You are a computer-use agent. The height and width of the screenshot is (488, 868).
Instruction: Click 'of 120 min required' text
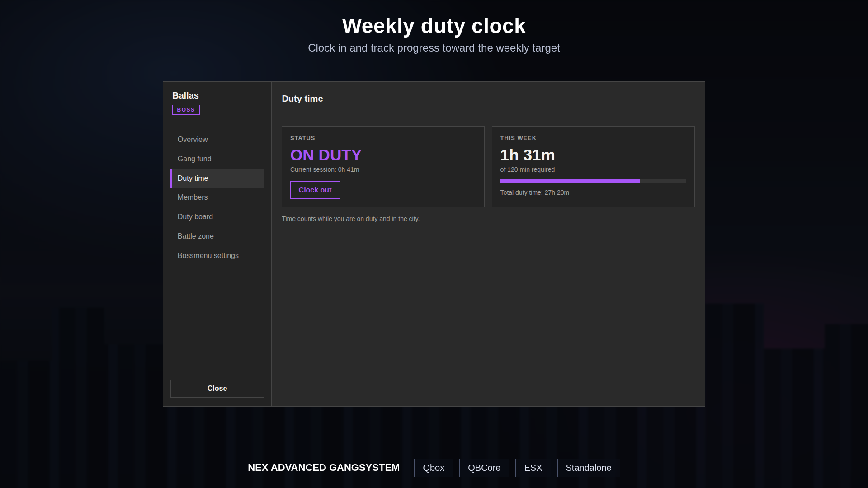pos(528,170)
